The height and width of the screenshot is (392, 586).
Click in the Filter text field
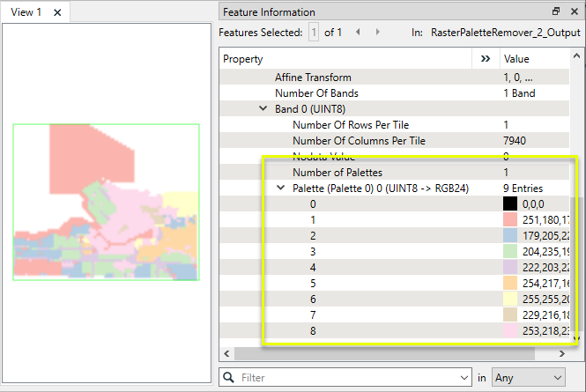[x=348, y=377]
